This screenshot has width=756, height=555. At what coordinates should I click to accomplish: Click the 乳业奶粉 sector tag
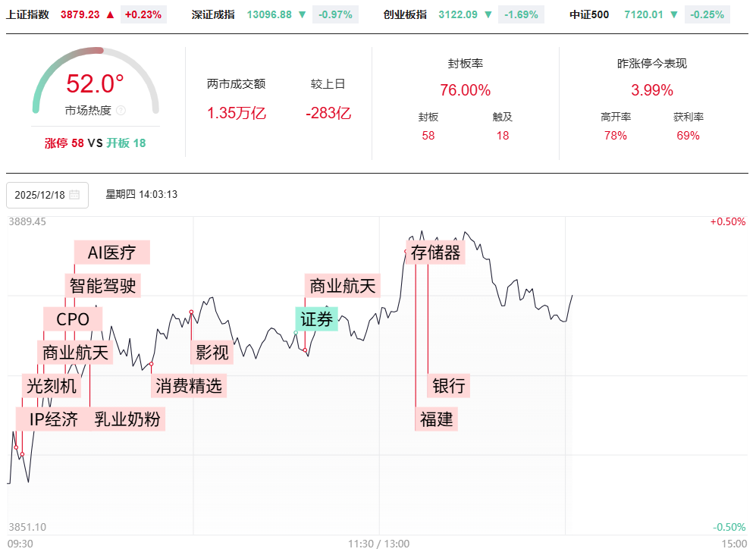point(127,419)
